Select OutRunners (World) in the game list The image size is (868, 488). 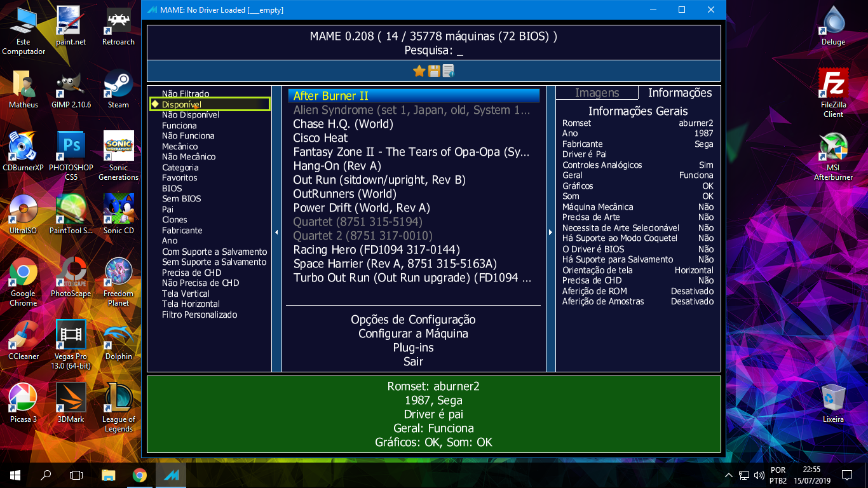coord(351,194)
